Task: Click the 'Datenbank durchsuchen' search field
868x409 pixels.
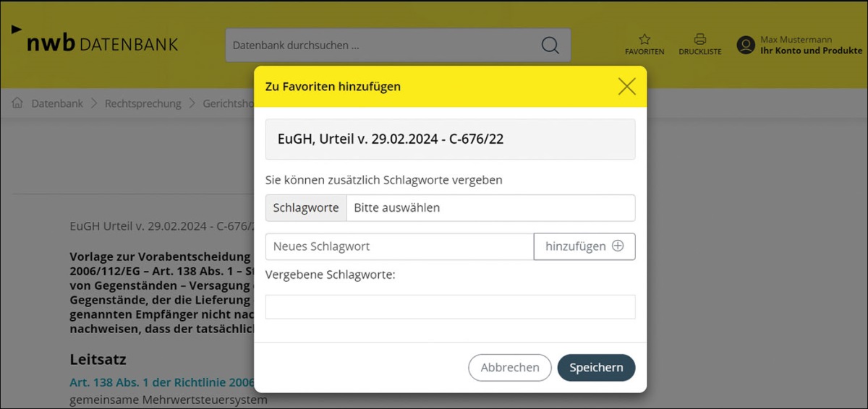Action: click(x=383, y=46)
